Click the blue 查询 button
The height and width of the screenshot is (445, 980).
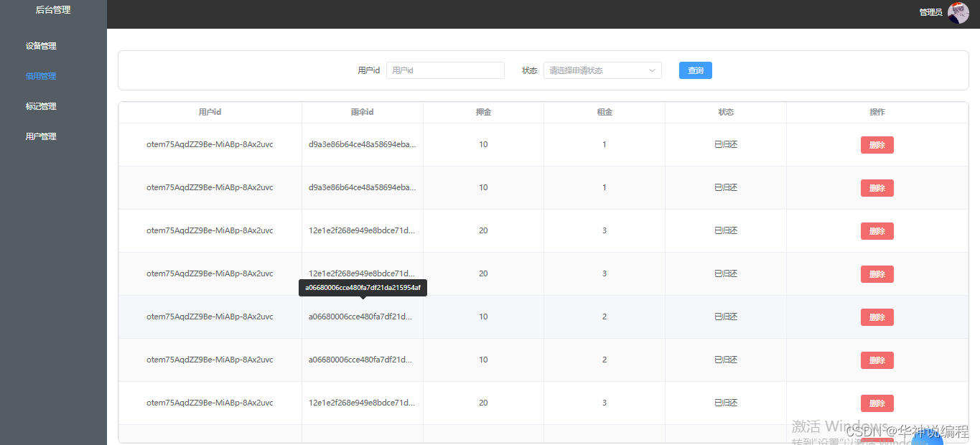696,70
